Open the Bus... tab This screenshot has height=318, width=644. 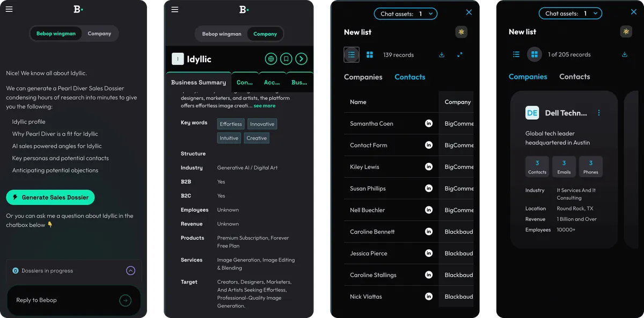point(299,82)
